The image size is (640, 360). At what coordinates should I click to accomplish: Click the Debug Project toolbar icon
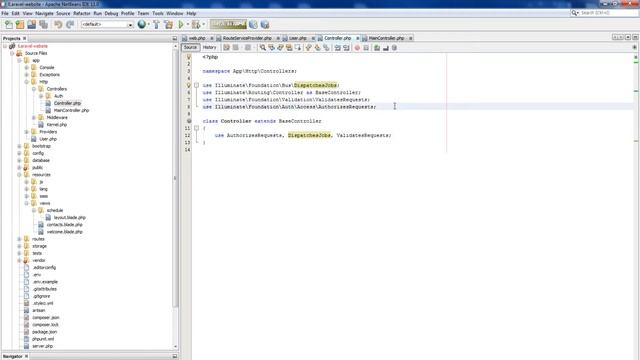196,24
